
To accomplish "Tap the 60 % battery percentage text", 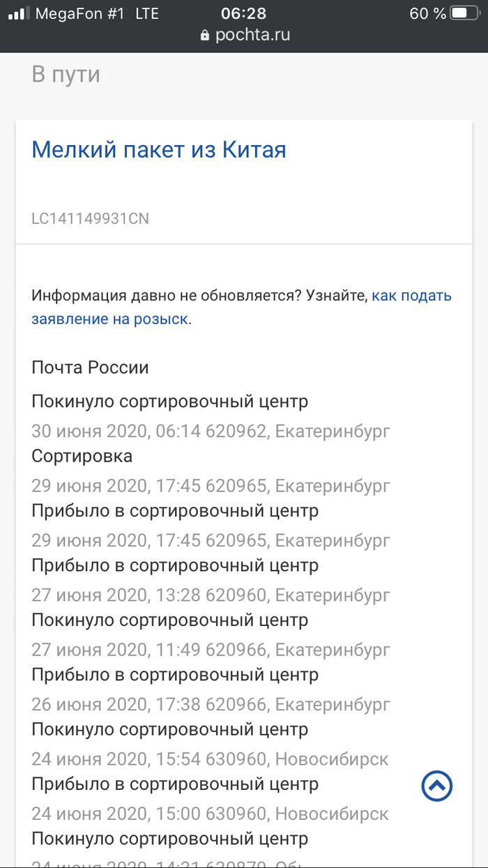I will pos(427,13).
